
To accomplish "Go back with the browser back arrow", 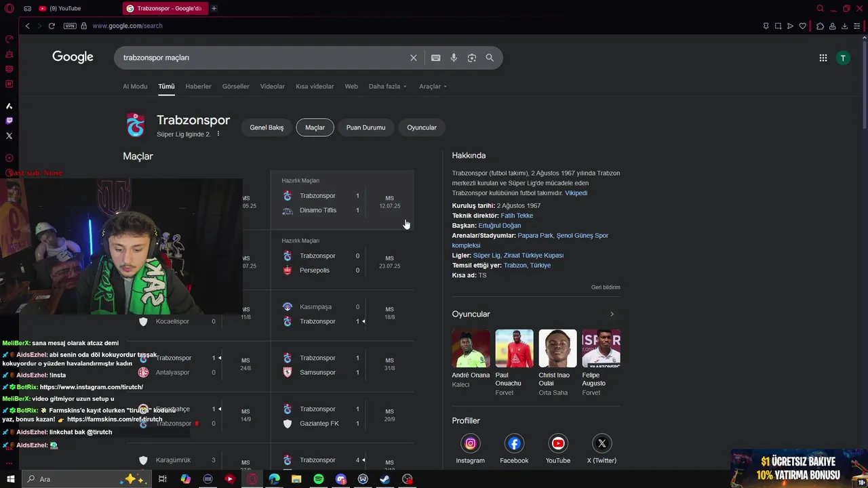I will (x=27, y=26).
